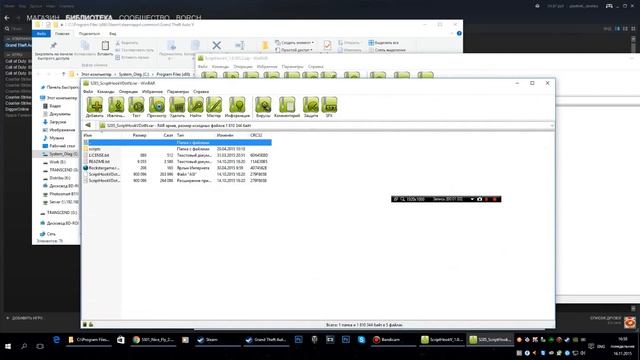Open Edge browser from taskbar
This screenshot has width=640, height=360.
pyautogui.click(x=56, y=340)
